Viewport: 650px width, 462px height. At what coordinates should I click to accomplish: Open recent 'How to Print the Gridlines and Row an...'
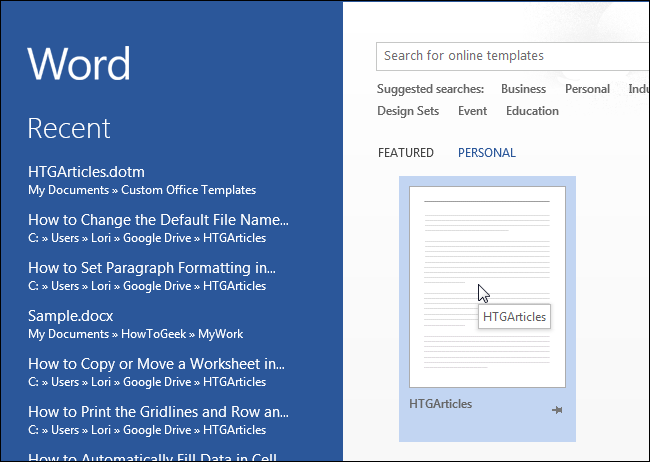(158, 412)
